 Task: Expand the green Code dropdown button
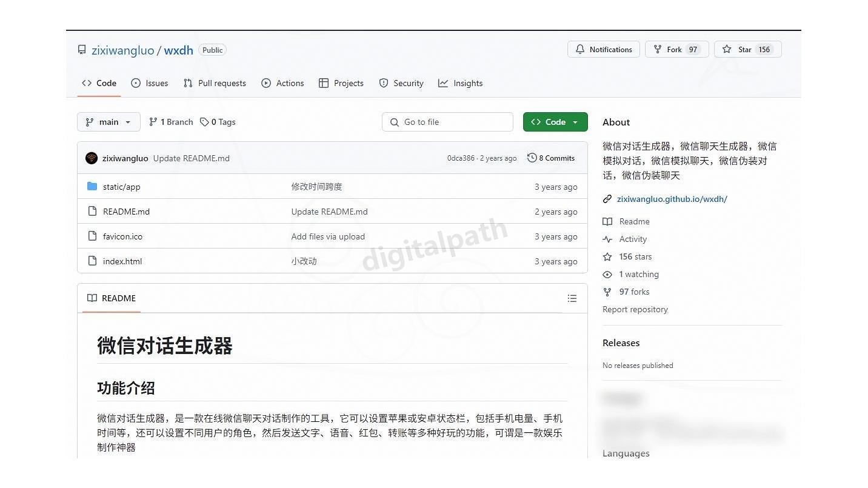click(x=555, y=122)
